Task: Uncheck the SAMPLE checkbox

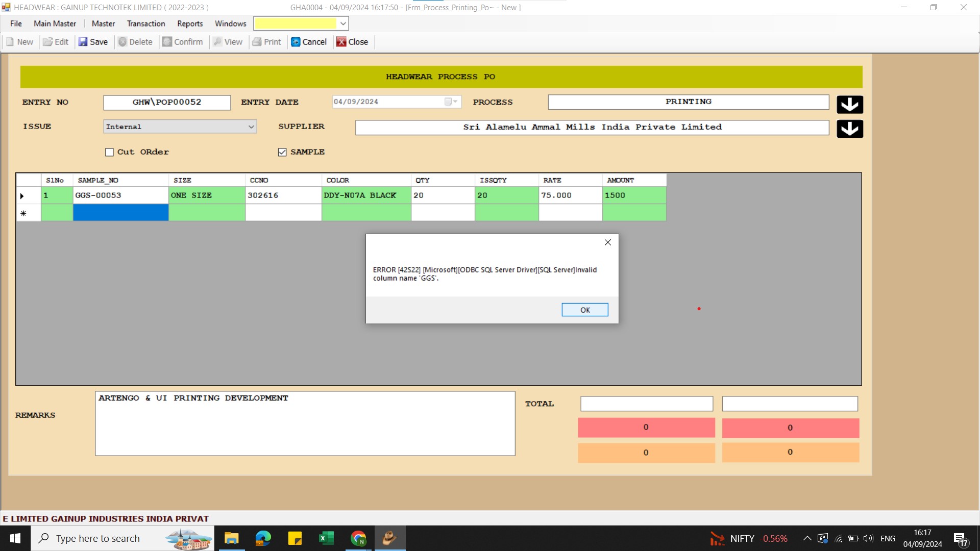Action: 282,152
